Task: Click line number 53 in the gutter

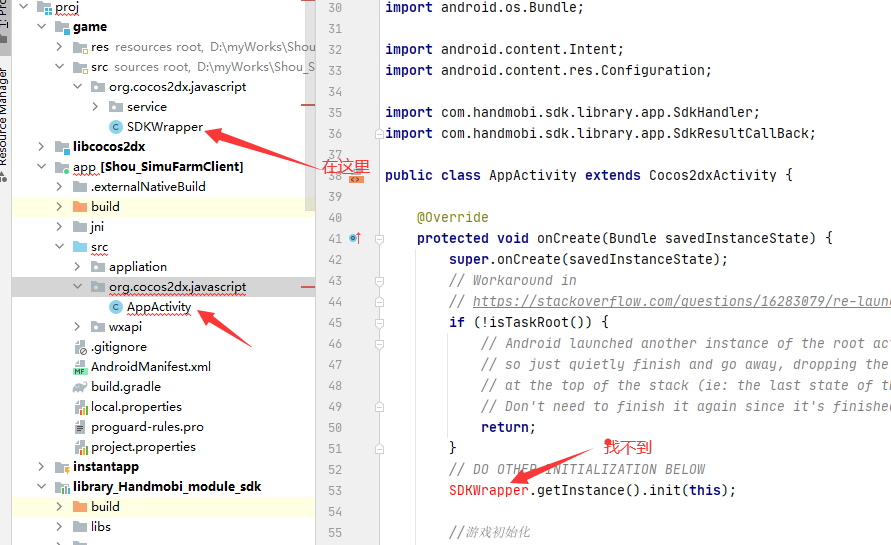Action: (x=335, y=490)
